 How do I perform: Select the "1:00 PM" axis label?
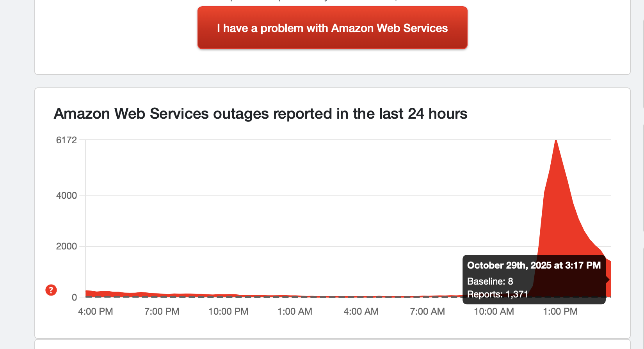pyautogui.click(x=561, y=312)
